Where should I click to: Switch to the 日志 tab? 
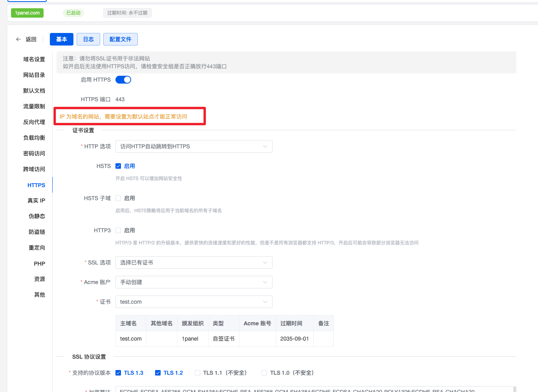88,39
